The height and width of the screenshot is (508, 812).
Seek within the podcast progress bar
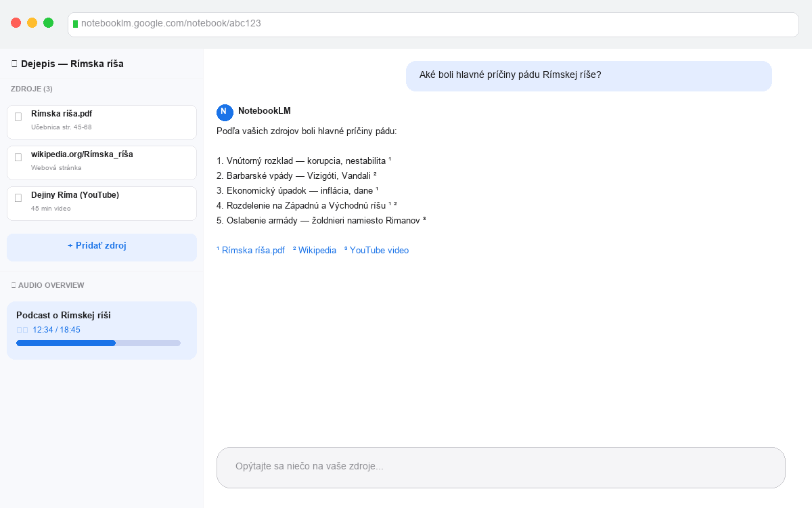pos(99,343)
